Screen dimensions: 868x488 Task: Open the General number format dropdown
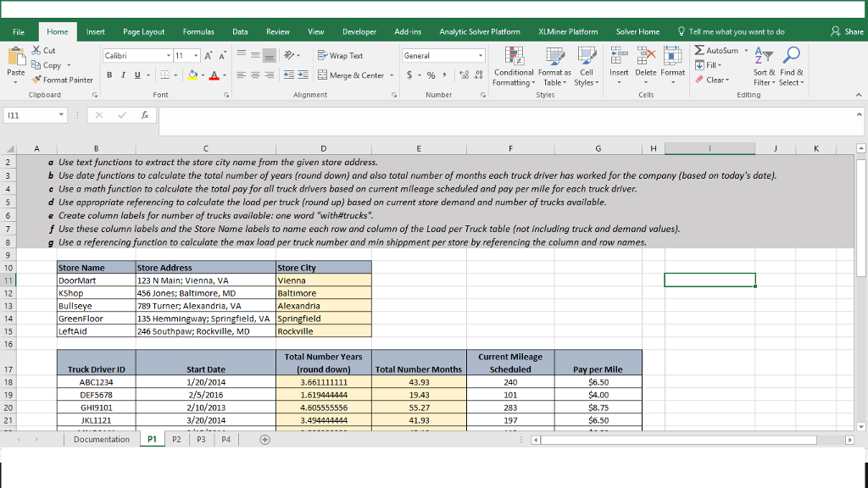[x=480, y=56]
